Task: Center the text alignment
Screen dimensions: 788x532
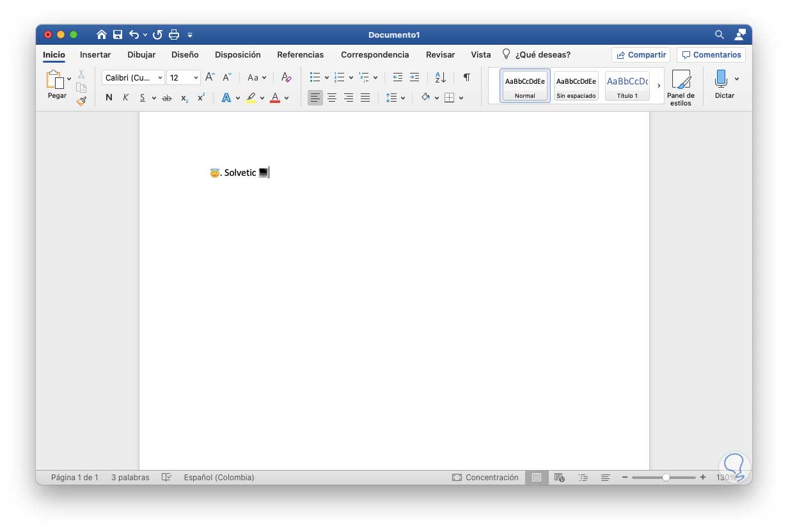Action: click(x=332, y=98)
